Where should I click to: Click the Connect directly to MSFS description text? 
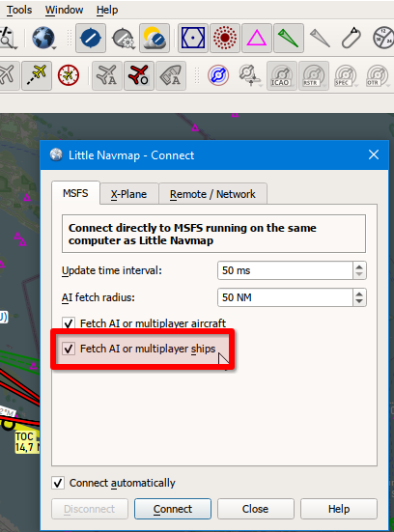pyautogui.click(x=192, y=234)
